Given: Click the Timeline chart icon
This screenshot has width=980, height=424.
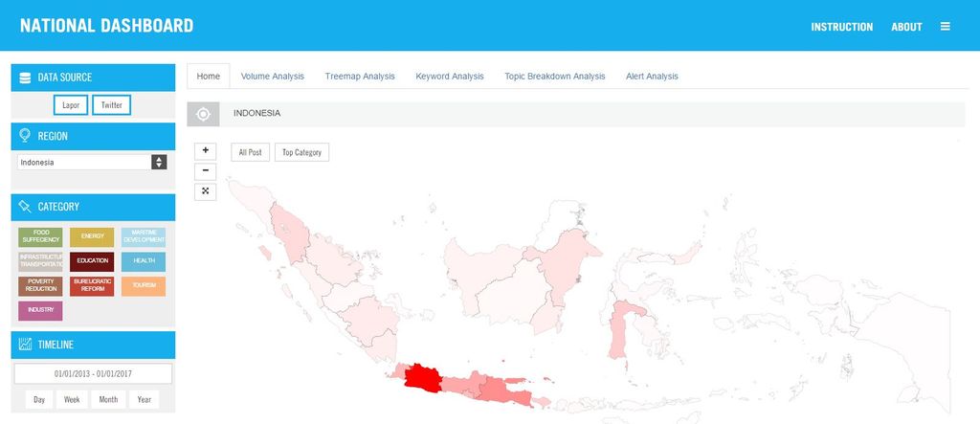Looking at the screenshot, I should click(25, 344).
